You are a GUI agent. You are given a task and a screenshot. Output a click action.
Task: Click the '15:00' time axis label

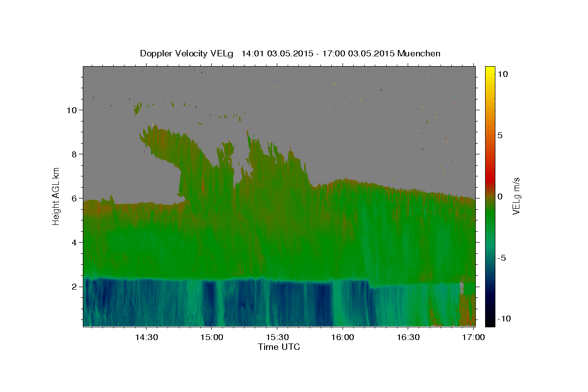pyautogui.click(x=212, y=337)
